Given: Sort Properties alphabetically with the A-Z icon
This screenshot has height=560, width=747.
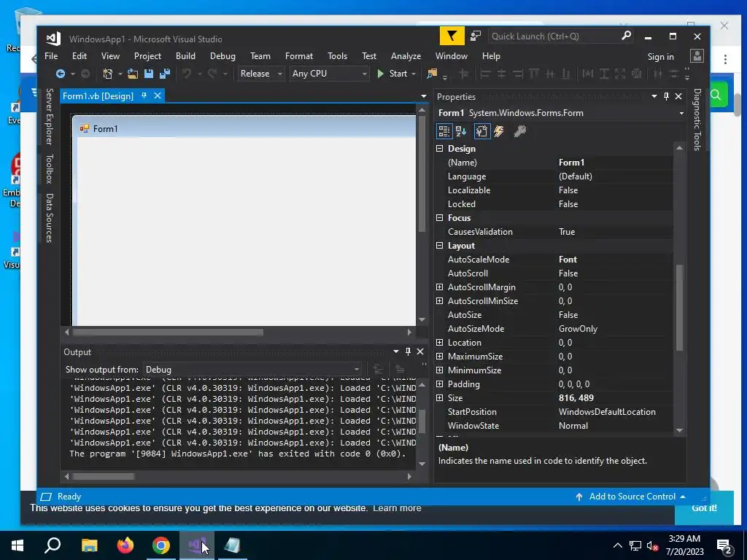Looking at the screenshot, I should [x=461, y=131].
